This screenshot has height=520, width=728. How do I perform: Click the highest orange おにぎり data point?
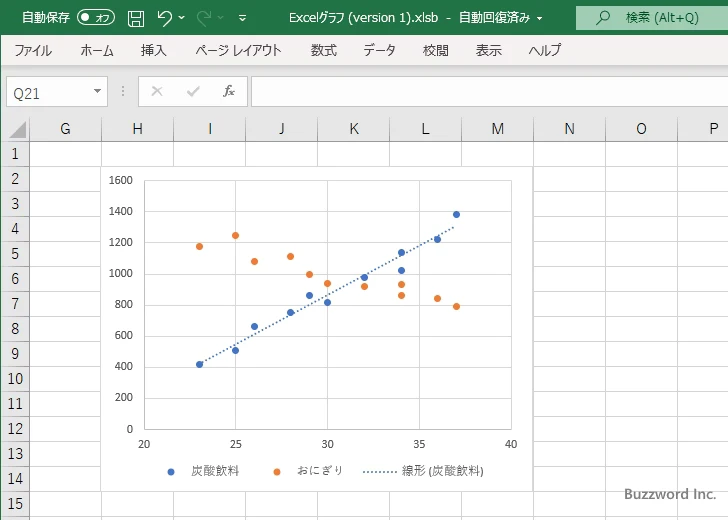click(x=235, y=235)
